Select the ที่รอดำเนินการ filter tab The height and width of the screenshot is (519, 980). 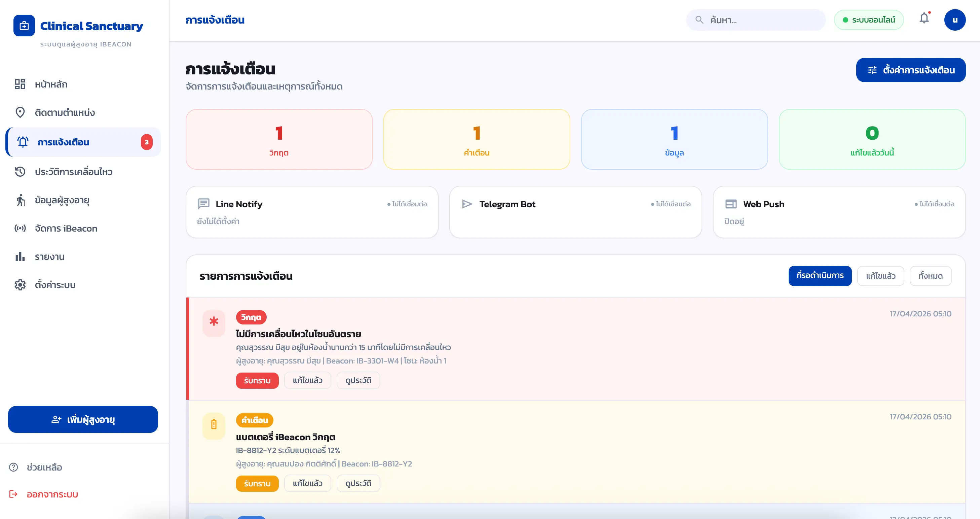(x=820, y=276)
